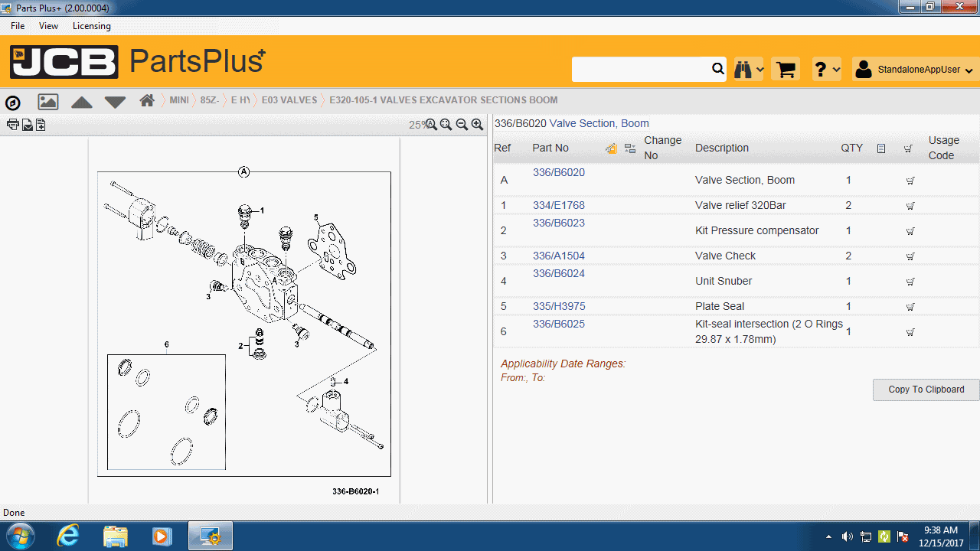This screenshot has height=551, width=980.
Task: Click into the parts search field
Action: tap(640, 69)
